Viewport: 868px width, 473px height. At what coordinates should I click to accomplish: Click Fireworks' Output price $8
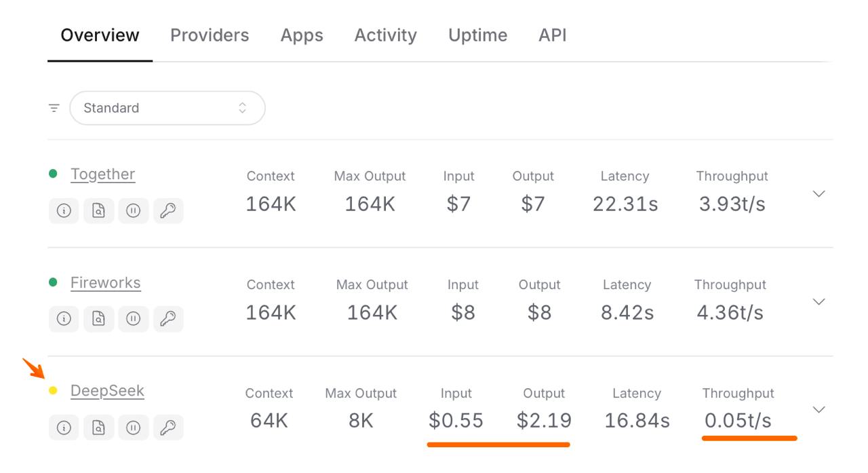[x=539, y=312]
